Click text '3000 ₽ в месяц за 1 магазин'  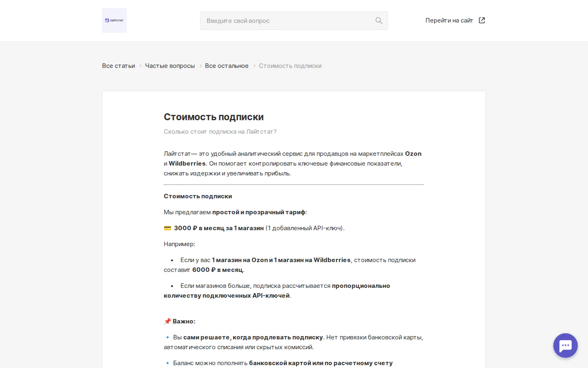(219, 228)
